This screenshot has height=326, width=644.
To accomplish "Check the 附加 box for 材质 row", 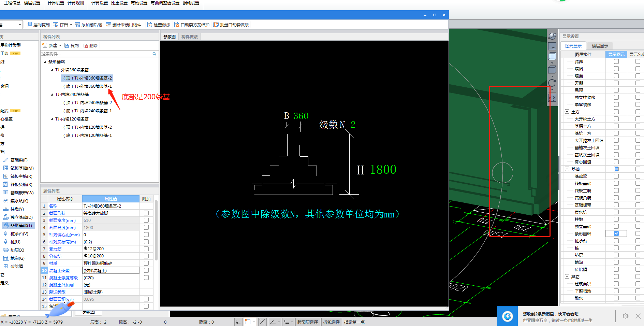I will point(146,263).
